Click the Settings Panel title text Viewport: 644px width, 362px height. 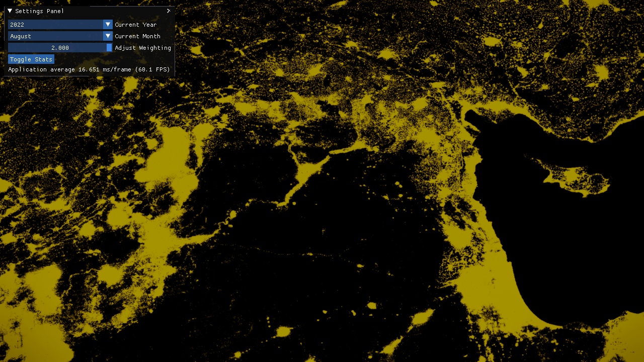(39, 11)
